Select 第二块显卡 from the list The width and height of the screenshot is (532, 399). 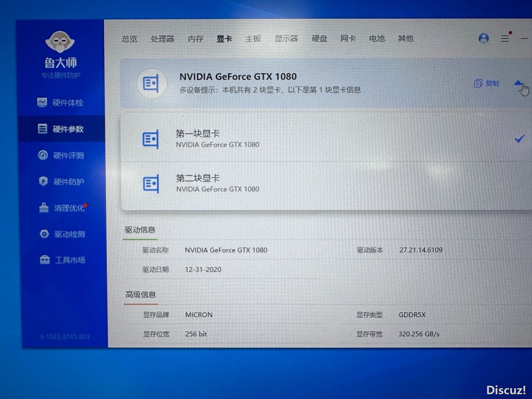tap(326, 184)
